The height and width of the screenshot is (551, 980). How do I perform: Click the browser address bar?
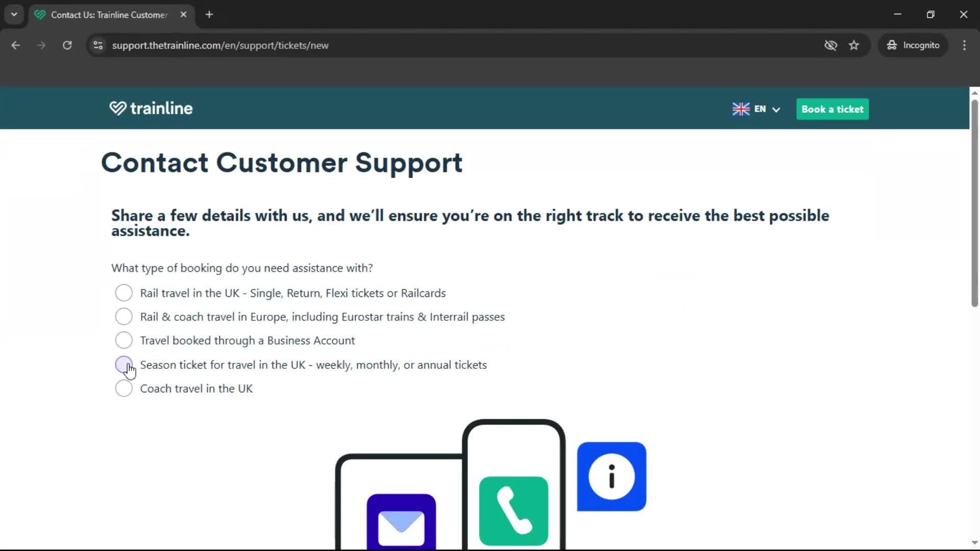[x=357, y=45]
